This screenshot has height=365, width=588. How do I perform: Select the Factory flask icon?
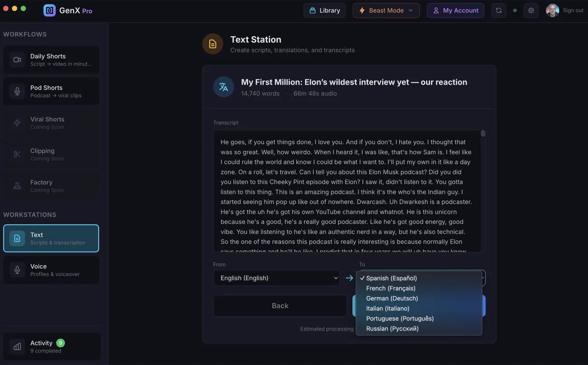click(17, 185)
